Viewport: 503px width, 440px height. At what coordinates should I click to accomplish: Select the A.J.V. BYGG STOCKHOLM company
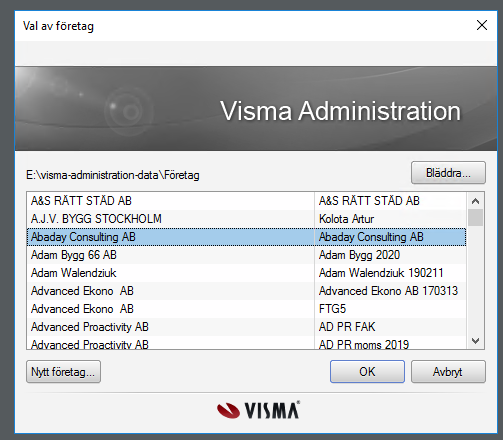(246, 219)
